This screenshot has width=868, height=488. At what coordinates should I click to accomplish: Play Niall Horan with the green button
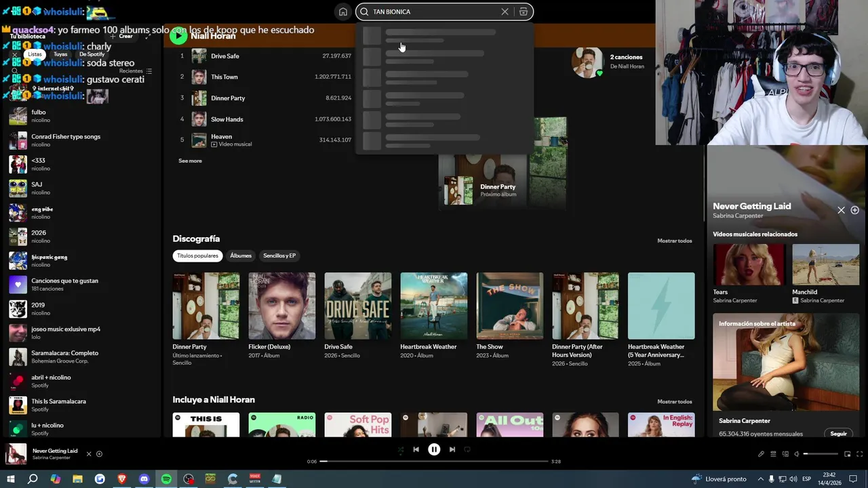[178, 36]
